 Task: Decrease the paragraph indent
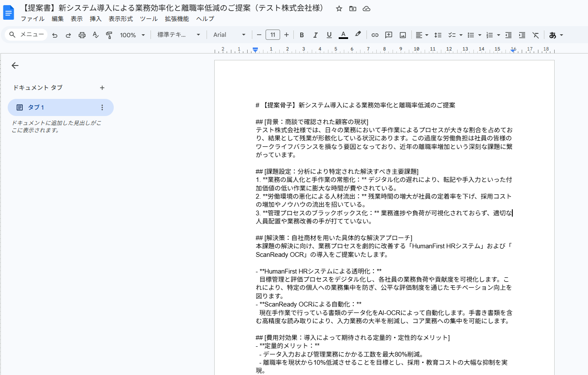click(508, 35)
